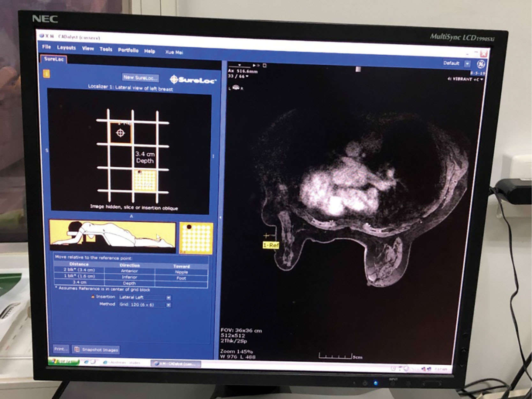Click the 1-Ref marker on MRI image
This screenshot has width=532, height=399.
coord(271,245)
